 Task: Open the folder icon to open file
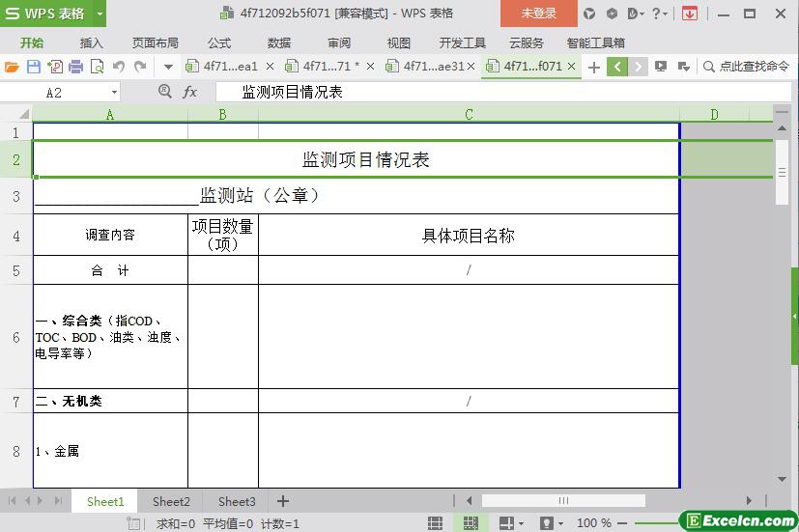pyautogui.click(x=12, y=67)
